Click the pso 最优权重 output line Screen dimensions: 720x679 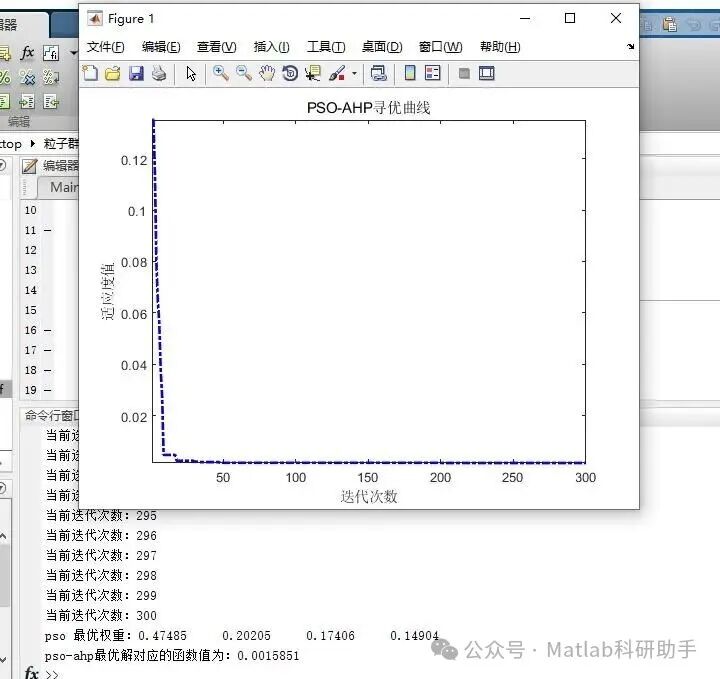[242, 635]
